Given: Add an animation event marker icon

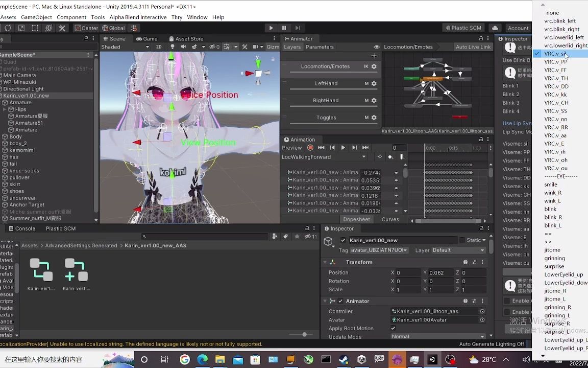Looking at the screenshot, I should click(x=401, y=157).
